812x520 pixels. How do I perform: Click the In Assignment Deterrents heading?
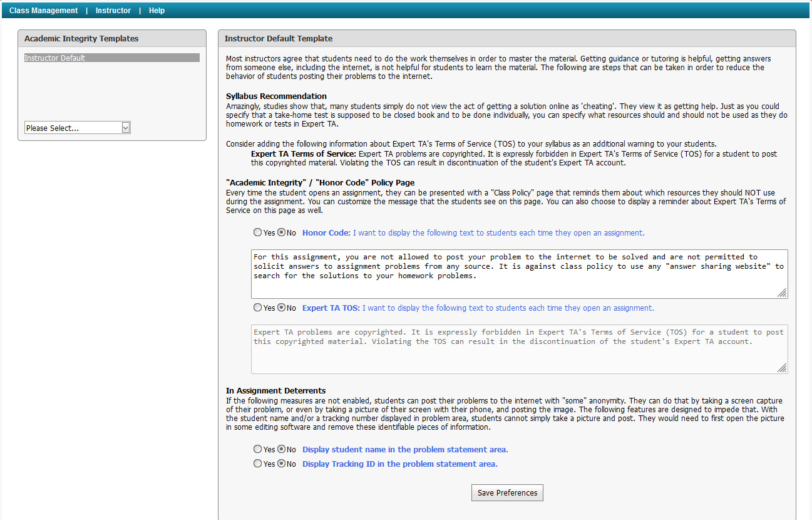[275, 390]
